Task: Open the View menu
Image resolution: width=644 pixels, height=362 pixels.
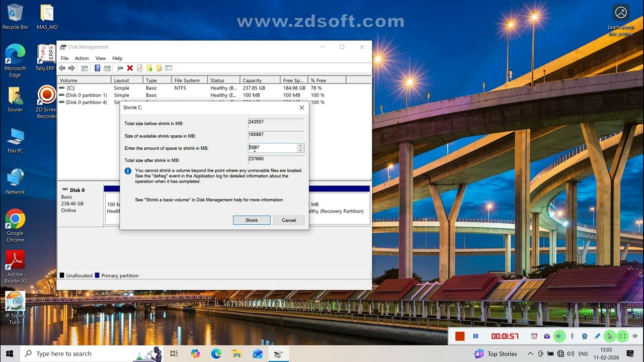Action: point(101,58)
